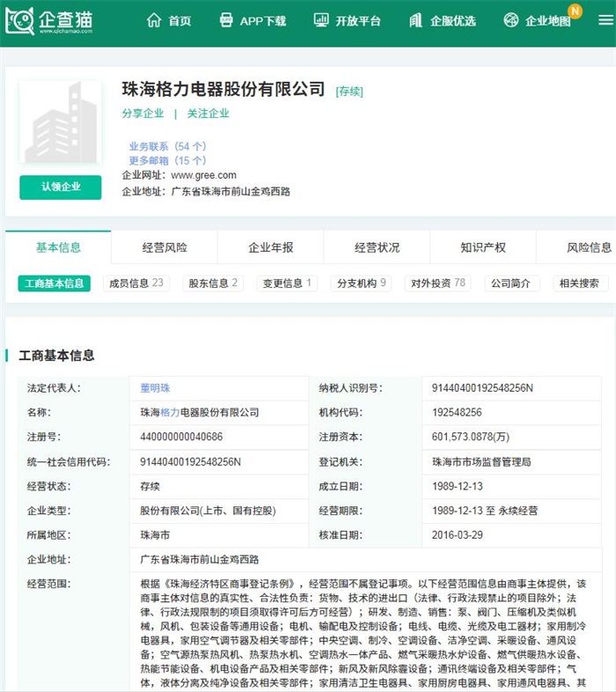Click legal representative 董明珠 link
Viewport: 616px width, 692px height.
pos(156,388)
